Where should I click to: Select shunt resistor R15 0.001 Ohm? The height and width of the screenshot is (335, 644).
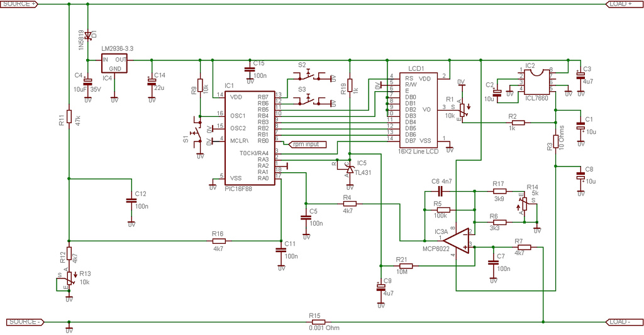(318, 322)
